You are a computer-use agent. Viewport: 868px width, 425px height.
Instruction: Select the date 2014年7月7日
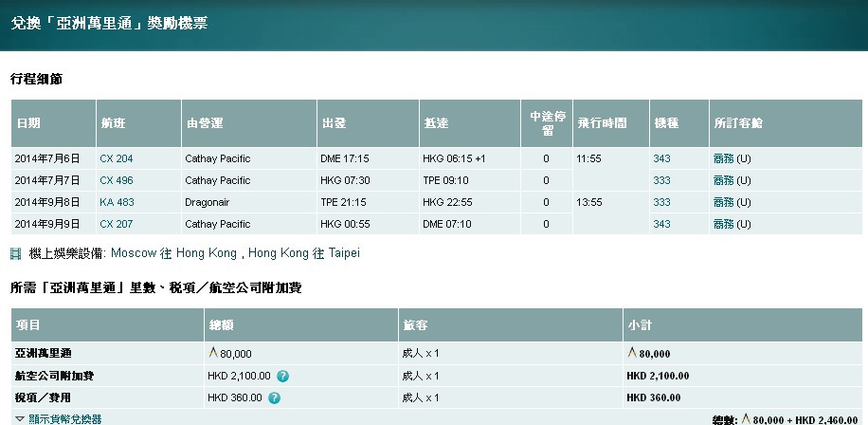[x=47, y=180]
